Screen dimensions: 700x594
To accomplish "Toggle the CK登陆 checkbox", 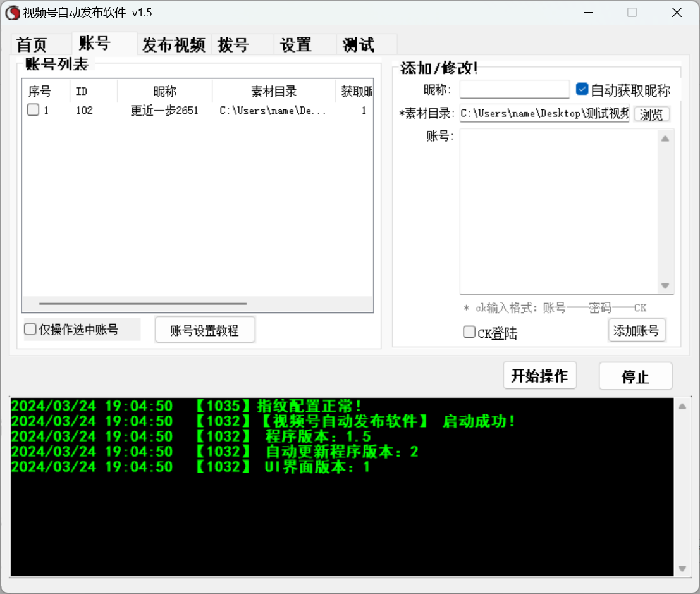I will [469, 332].
